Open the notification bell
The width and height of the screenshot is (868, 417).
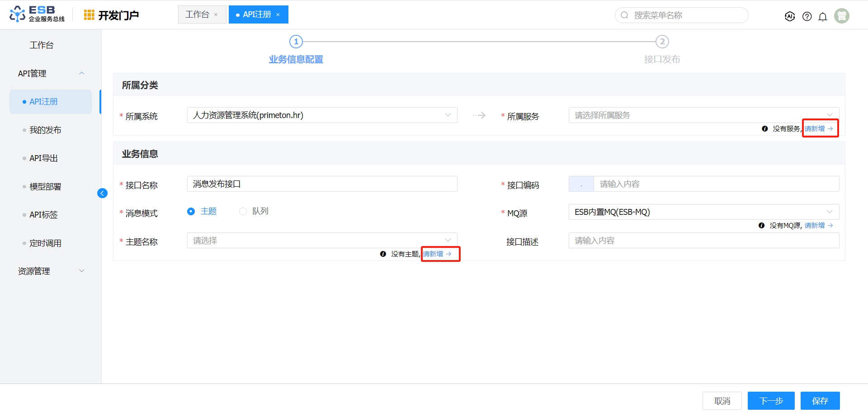[823, 16]
